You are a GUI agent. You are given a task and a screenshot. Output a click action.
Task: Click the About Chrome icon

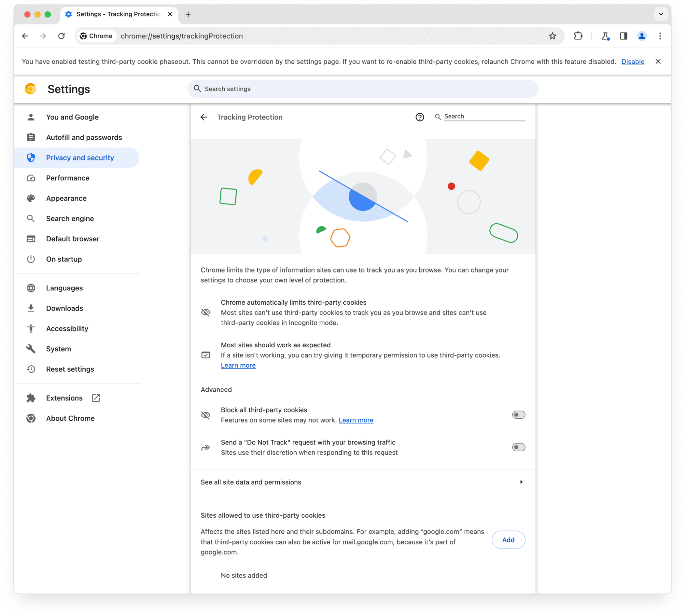point(31,418)
